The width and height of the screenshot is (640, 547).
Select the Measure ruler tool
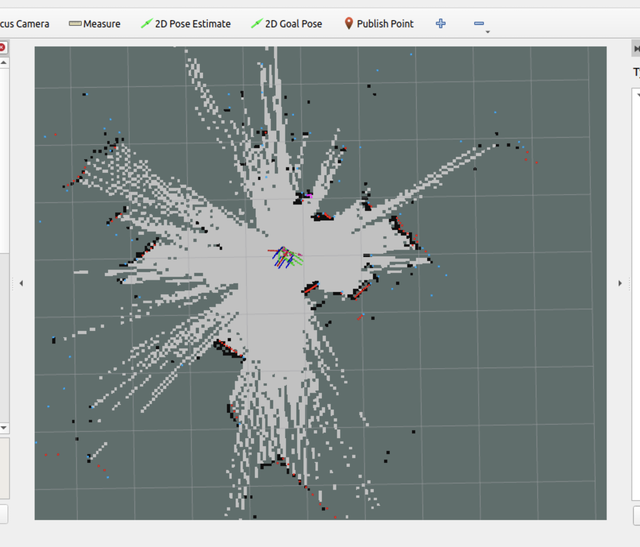(x=95, y=24)
